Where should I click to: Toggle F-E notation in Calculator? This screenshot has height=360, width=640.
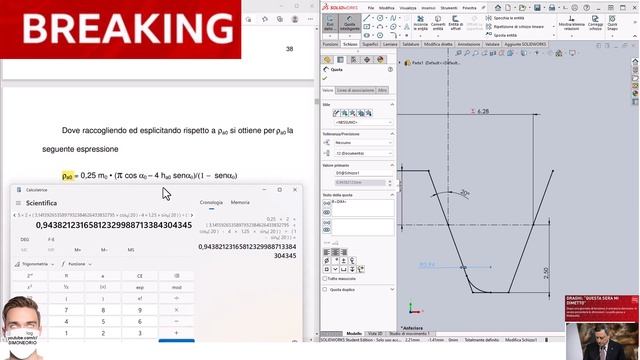coord(51,239)
